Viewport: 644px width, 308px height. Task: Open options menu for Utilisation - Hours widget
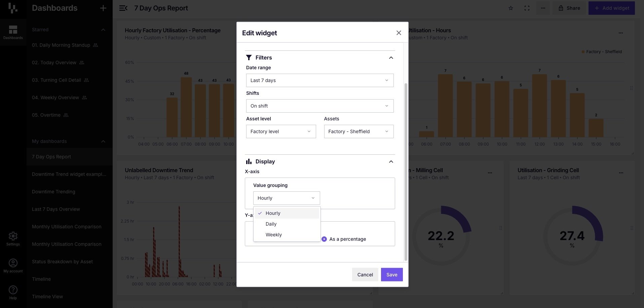tap(621, 33)
